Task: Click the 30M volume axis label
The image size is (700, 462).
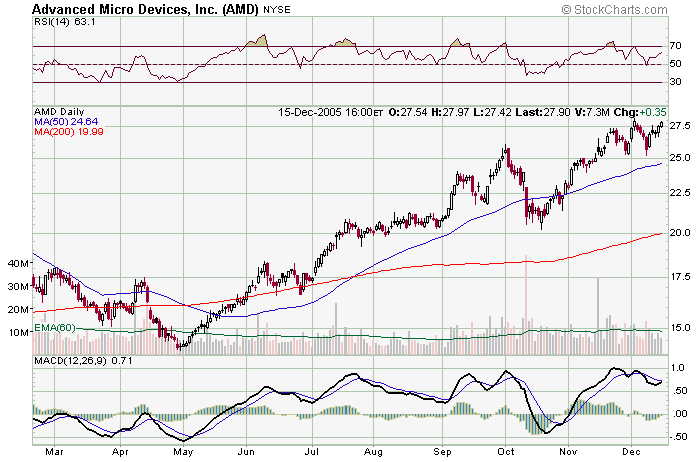Action: pos(18,286)
